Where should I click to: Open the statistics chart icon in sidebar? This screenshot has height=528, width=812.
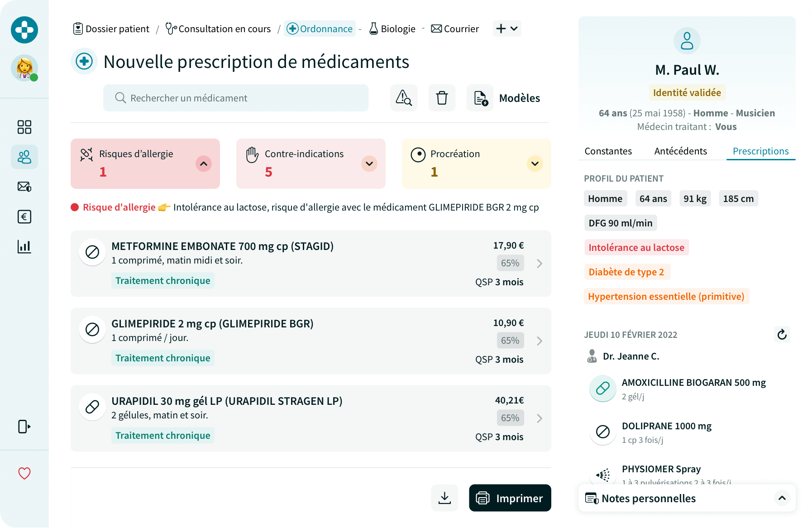pyautogui.click(x=24, y=247)
